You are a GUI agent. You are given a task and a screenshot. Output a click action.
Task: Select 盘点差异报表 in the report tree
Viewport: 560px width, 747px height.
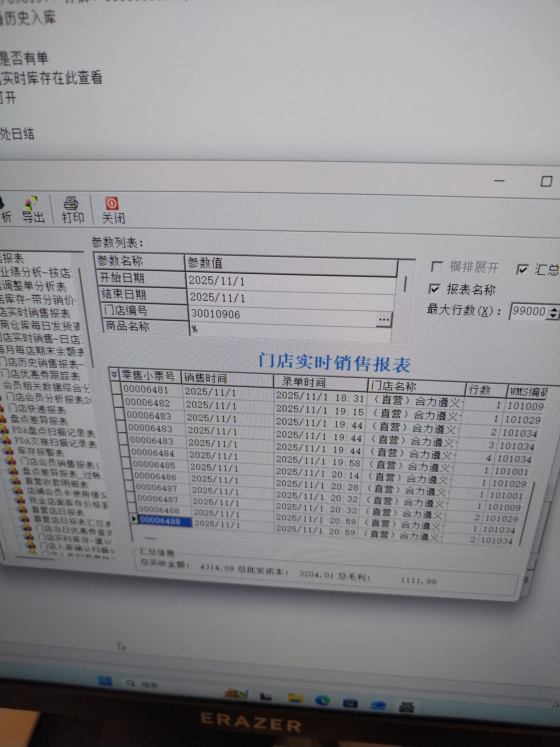pyautogui.click(x=39, y=420)
